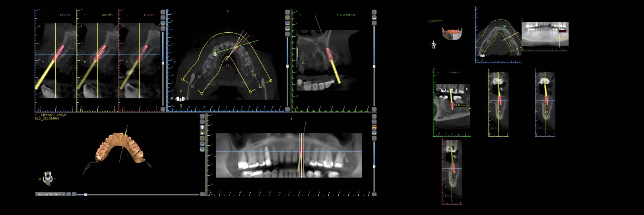The image size is (644, 215).
Task: Click the teal arch icon in the axial view toolbar
Action: coord(287,29)
